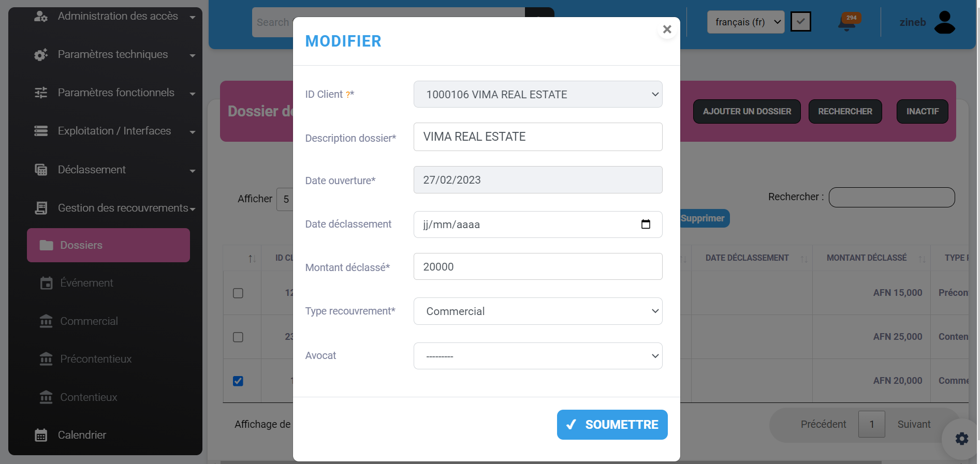Open the Type recouvrement dropdown
The image size is (980, 464).
tap(537, 311)
